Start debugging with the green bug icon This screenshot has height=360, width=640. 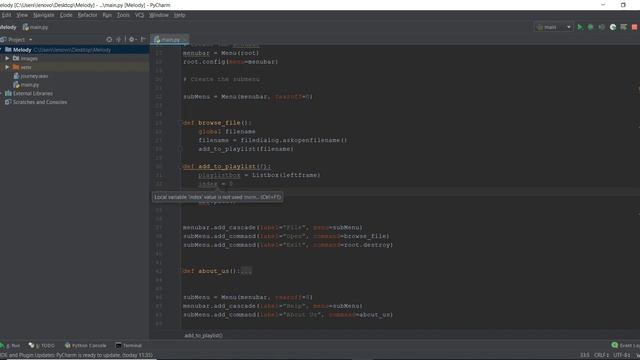[591, 27]
